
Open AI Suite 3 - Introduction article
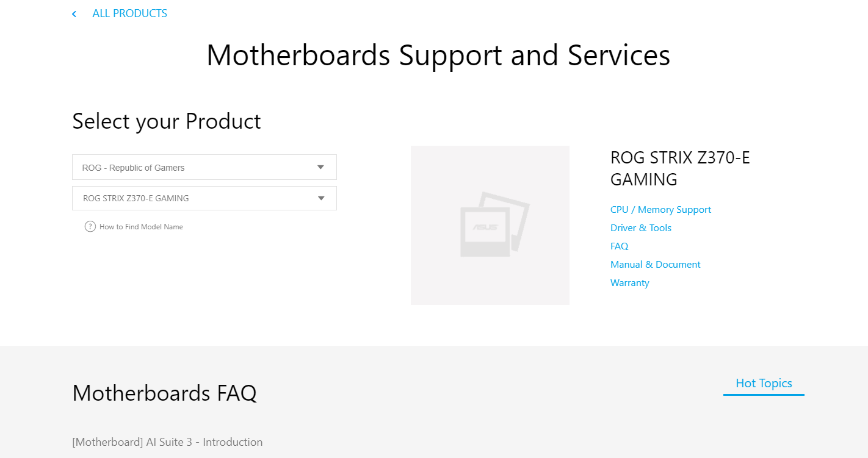coord(167,442)
